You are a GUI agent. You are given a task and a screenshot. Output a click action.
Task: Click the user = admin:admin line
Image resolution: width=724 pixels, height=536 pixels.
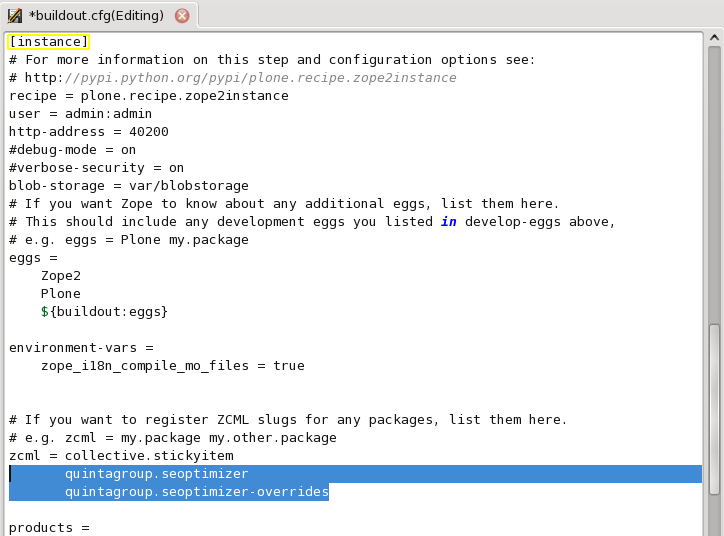[80, 114]
